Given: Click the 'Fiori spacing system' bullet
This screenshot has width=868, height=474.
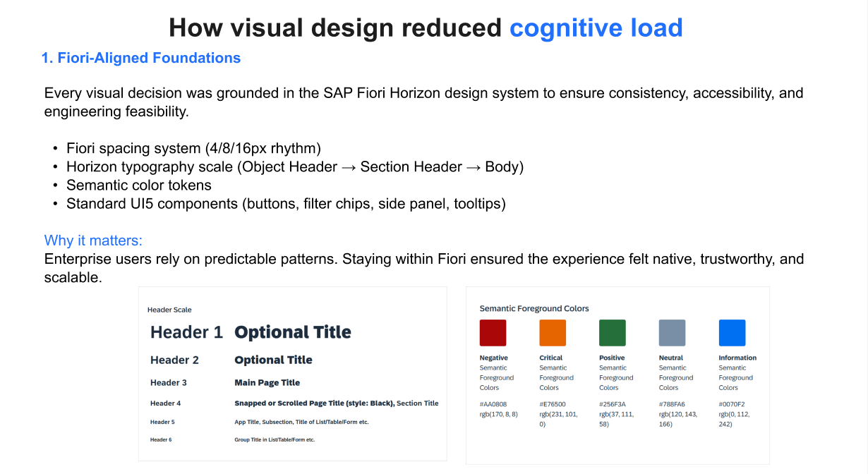Looking at the screenshot, I should click(x=193, y=148).
